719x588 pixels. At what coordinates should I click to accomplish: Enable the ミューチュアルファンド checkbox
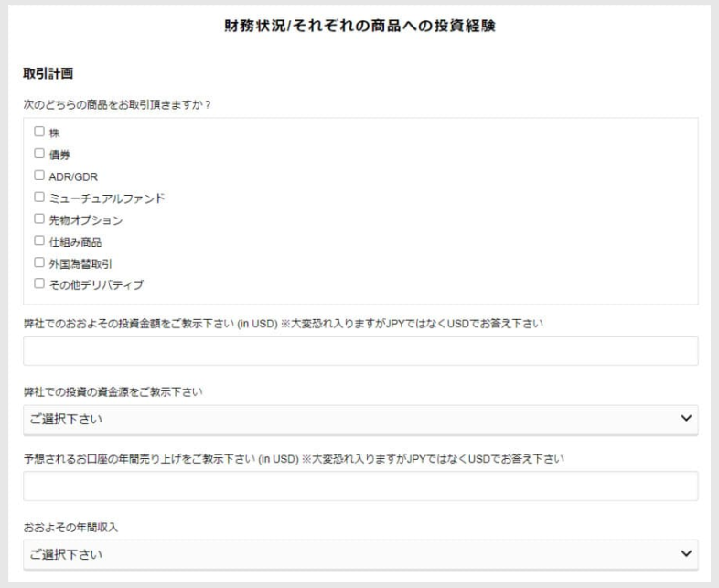[39, 197]
